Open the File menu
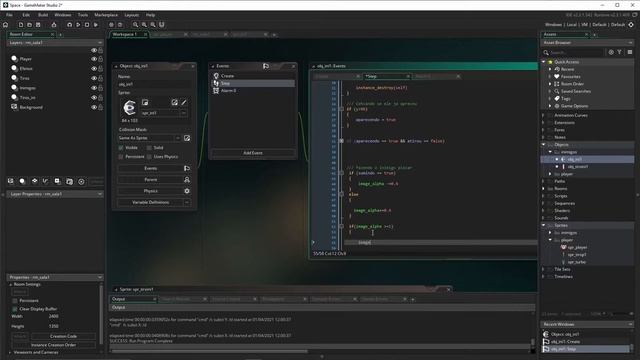The image size is (640, 360). (x=9, y=15)
